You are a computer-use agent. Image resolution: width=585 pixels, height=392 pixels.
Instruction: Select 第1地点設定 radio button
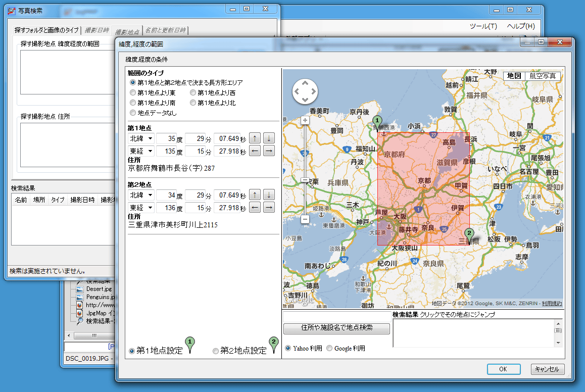132,351
